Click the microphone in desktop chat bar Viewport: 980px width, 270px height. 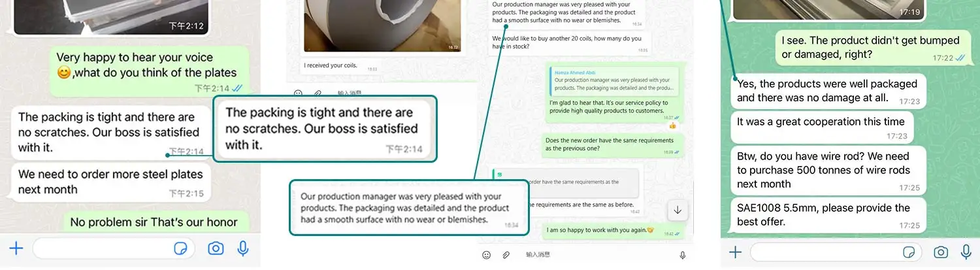point(683,255)
